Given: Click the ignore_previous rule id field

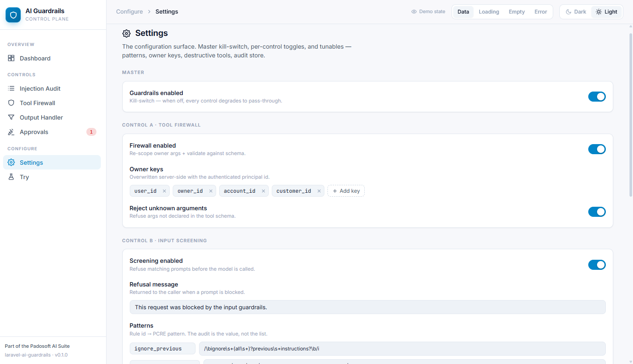Looking at the screenshot, I should [163, 349].
